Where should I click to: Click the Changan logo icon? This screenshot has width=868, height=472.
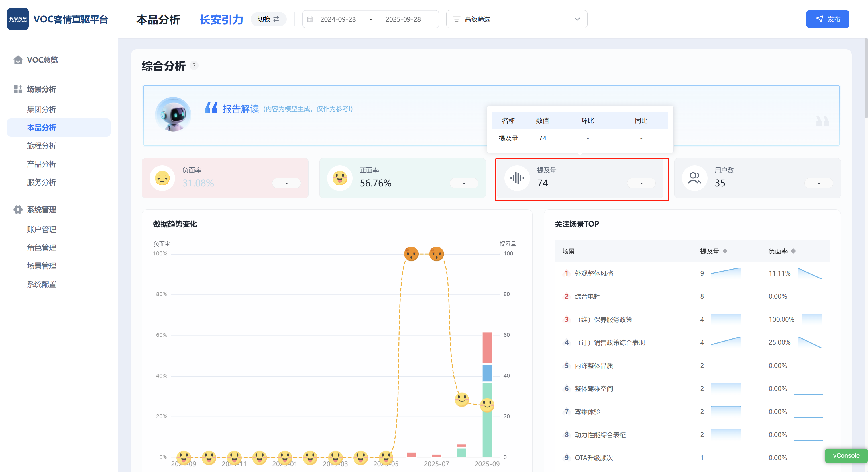point(18,19)
